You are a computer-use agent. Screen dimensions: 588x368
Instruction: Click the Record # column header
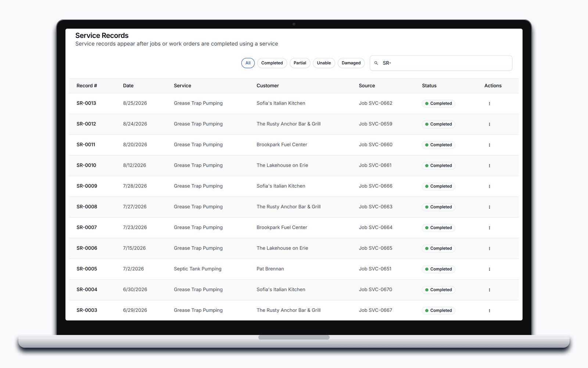pyautogui.click(x=87, y=86)
